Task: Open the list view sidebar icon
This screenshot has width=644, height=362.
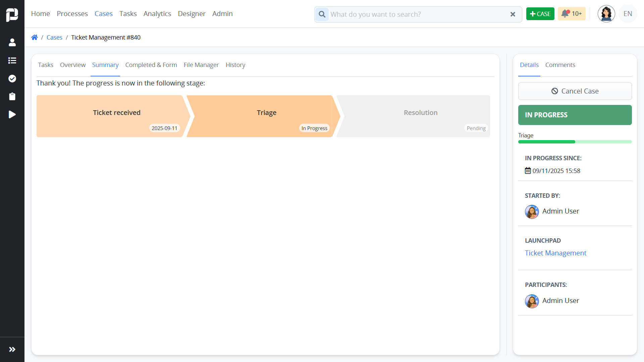Action: [12, 60]
